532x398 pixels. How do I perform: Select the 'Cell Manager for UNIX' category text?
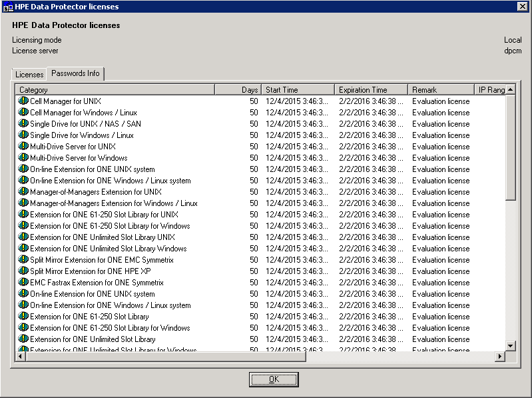[65, 101]
